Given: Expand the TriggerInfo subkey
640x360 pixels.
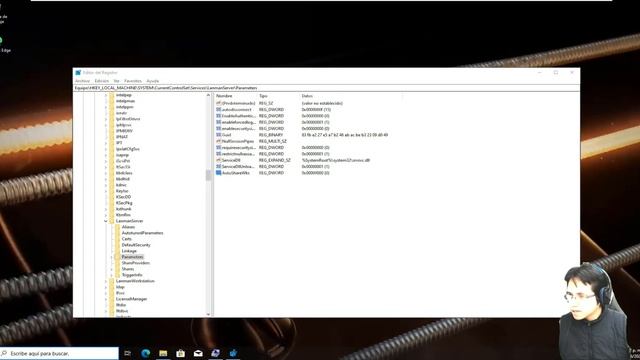Looking at the screenshot, I should pos(112,275).
